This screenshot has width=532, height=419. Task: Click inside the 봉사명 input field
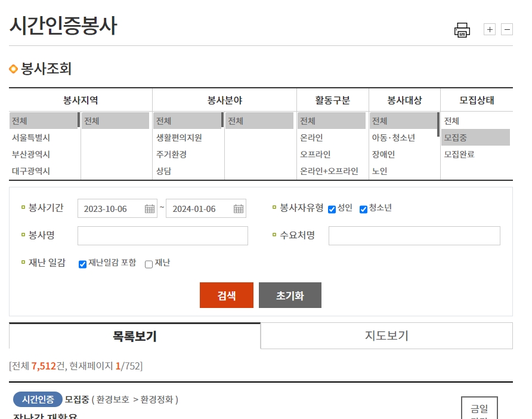(162, 236)
